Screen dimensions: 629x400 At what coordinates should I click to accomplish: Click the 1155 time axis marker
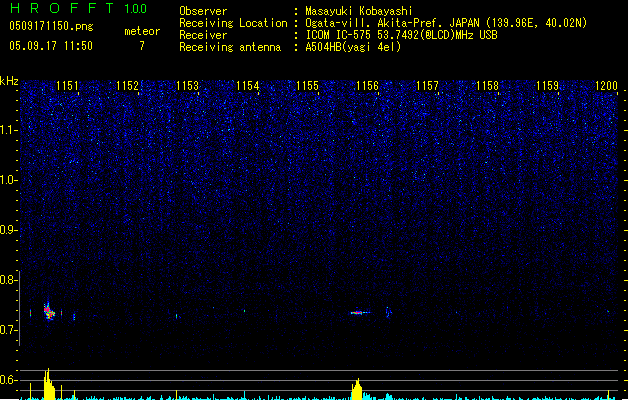pyautogui.click(x=307, y=86)
